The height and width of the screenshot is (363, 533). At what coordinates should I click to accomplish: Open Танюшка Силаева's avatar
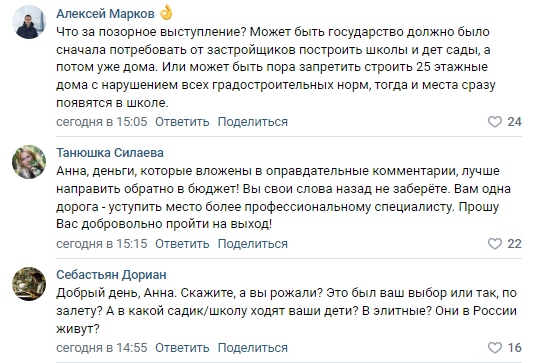click(x=29, y=162)
